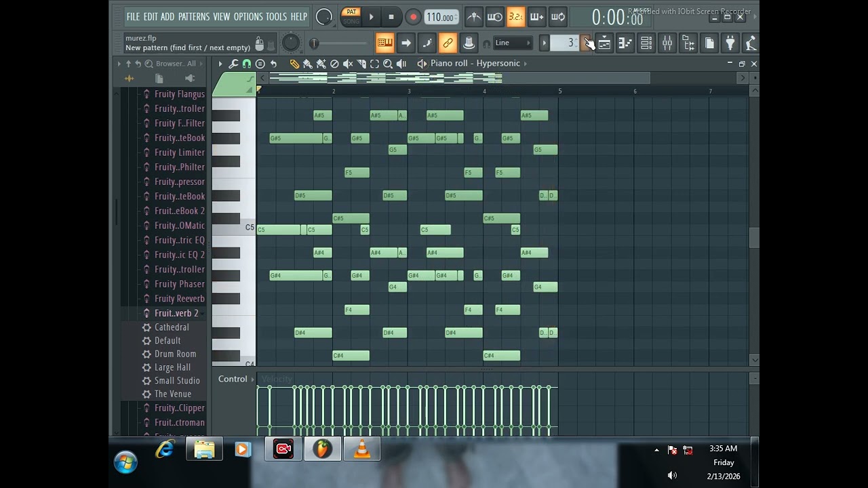Open the View piano roll button
The width and height of the screenshot is (868, 488).
click(625, 43)
